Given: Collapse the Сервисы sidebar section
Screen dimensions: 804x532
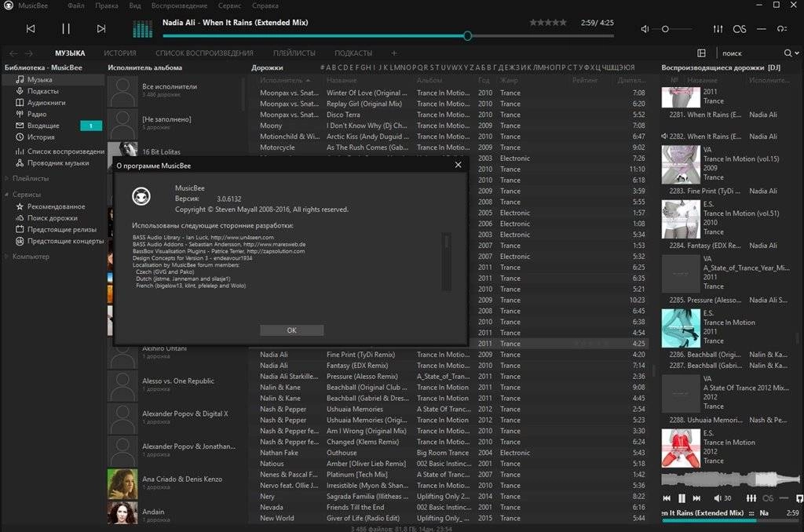Looking at the screenshot, I should click(x=7, y=195).
